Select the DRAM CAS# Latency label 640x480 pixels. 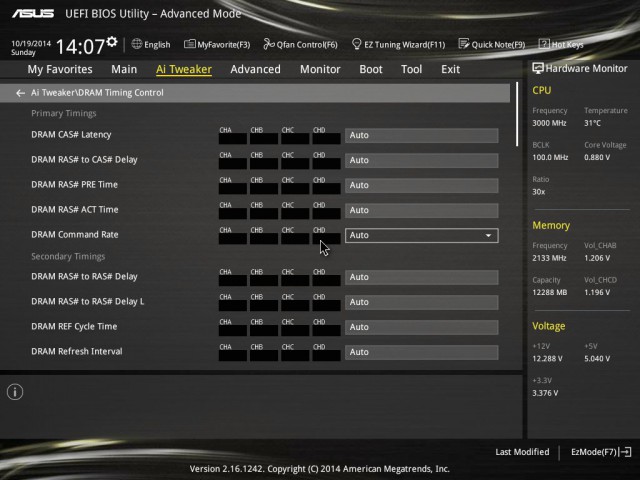(x=71, y=135)
